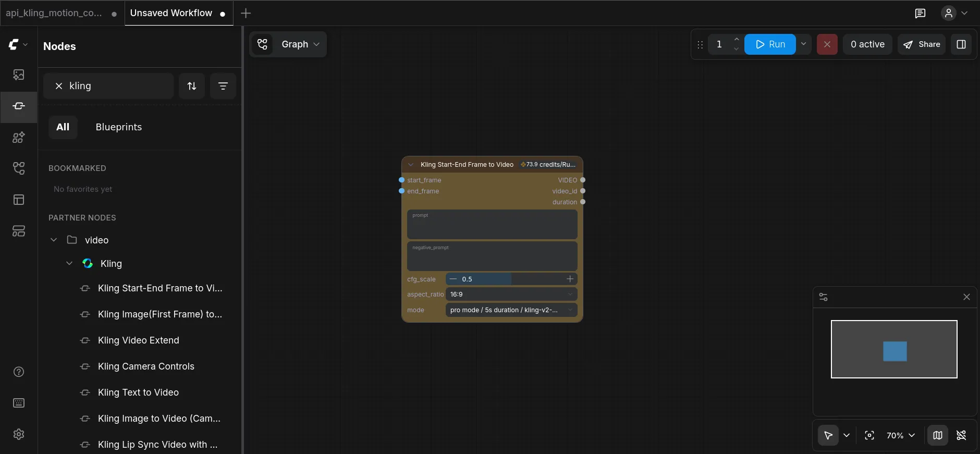980x454 pixels.
Task: Open the workflows sidebar icon
Action: (19, 168)
